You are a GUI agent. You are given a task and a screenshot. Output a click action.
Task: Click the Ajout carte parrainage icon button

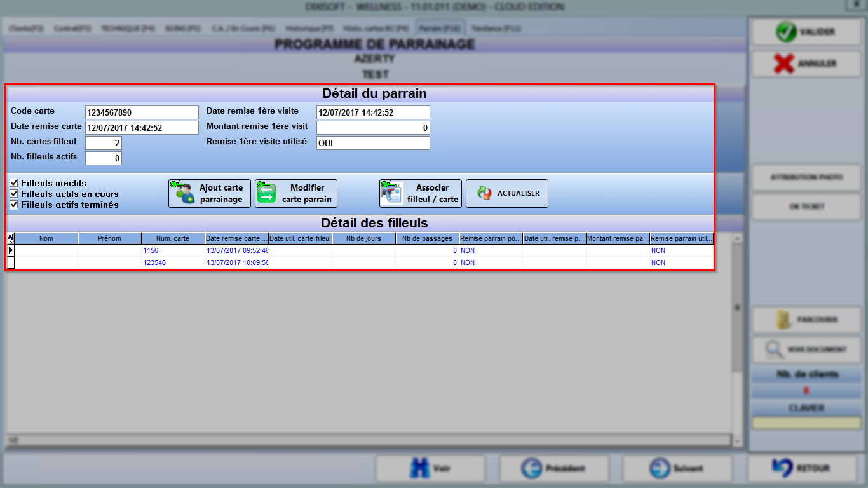tap(184, 193)
